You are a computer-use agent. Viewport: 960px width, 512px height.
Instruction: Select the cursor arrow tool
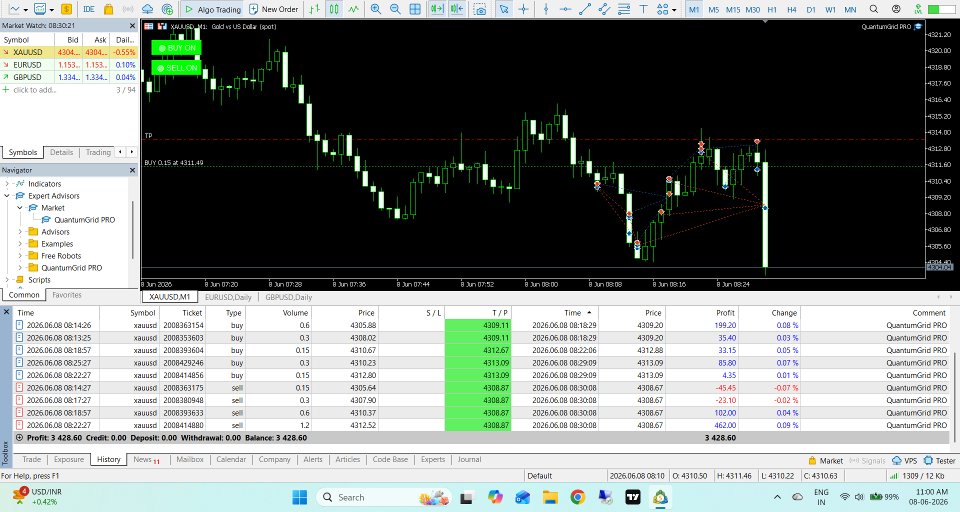click(503, 9)
